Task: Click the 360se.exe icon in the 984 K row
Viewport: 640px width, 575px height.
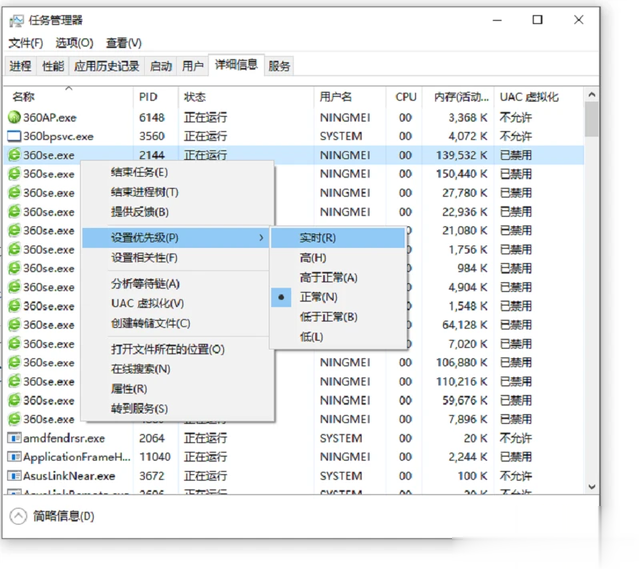Action: 14,268
